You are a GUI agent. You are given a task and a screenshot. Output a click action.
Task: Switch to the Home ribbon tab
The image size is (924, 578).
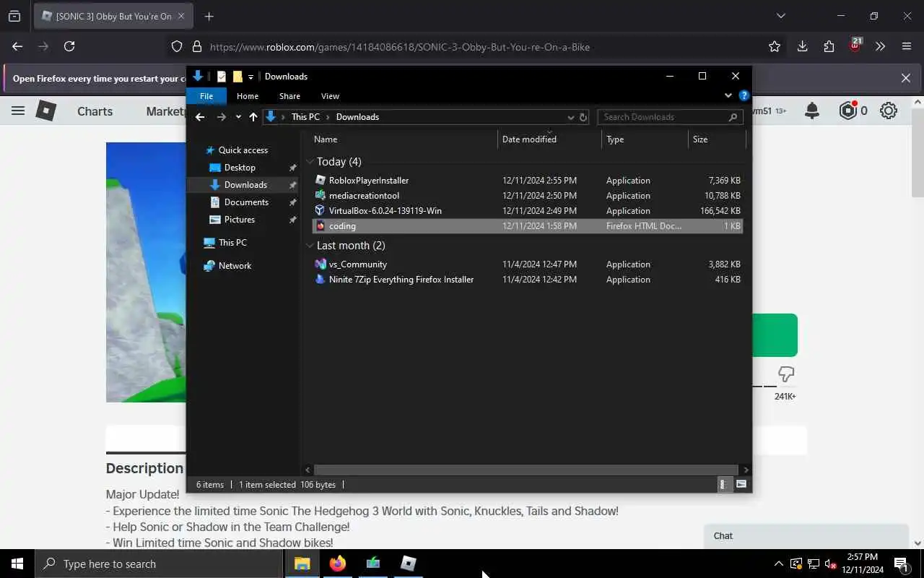coord(248,96)
